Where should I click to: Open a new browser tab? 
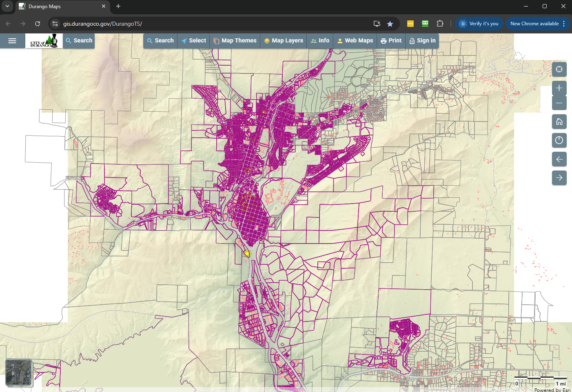tap(118, 6)
